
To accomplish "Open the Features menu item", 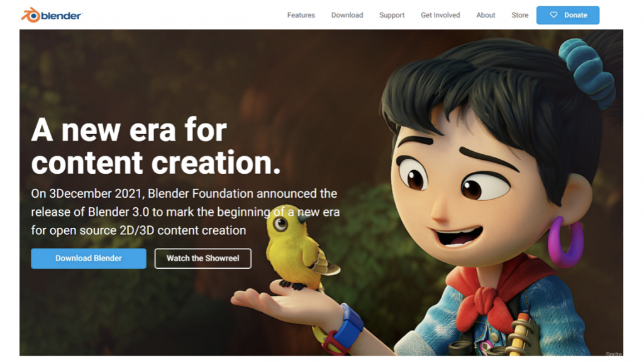I will tap(301, 15).
